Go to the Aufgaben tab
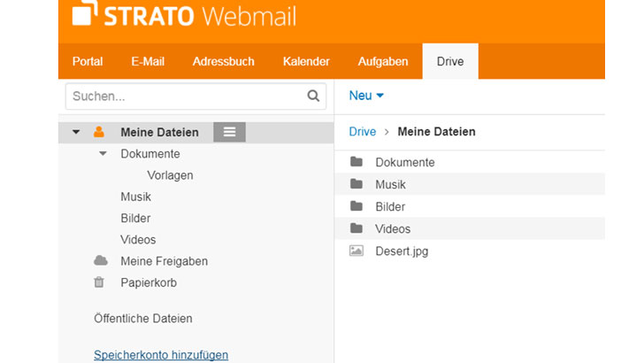This screenshot has width=644, height=363. 383,61
